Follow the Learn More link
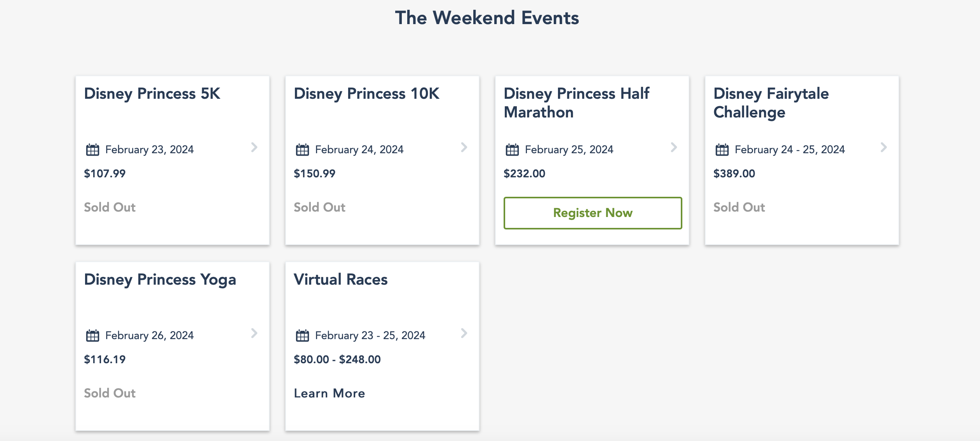Screen dimensions: 980x441 point(330,393)
